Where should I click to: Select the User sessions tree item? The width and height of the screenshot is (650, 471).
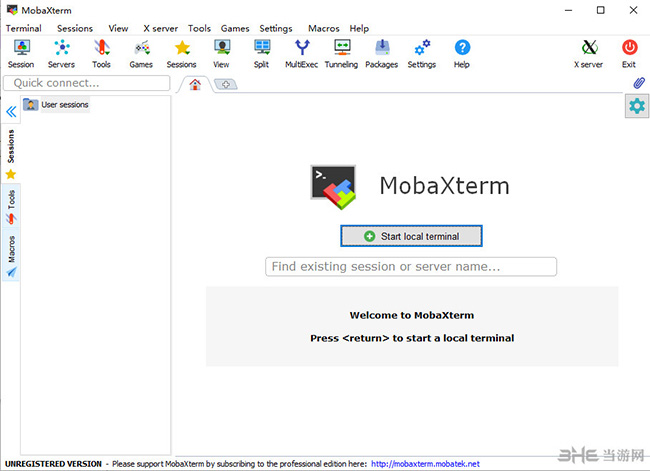(x=56, y=104)
